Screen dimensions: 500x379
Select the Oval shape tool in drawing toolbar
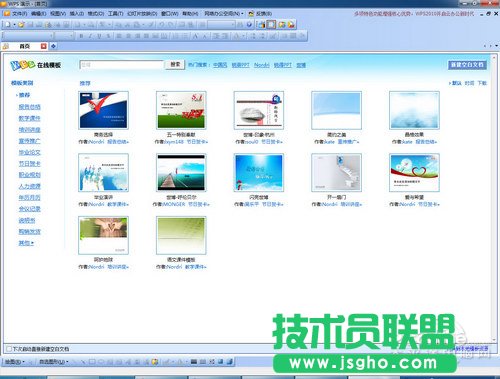click(101, 361)
